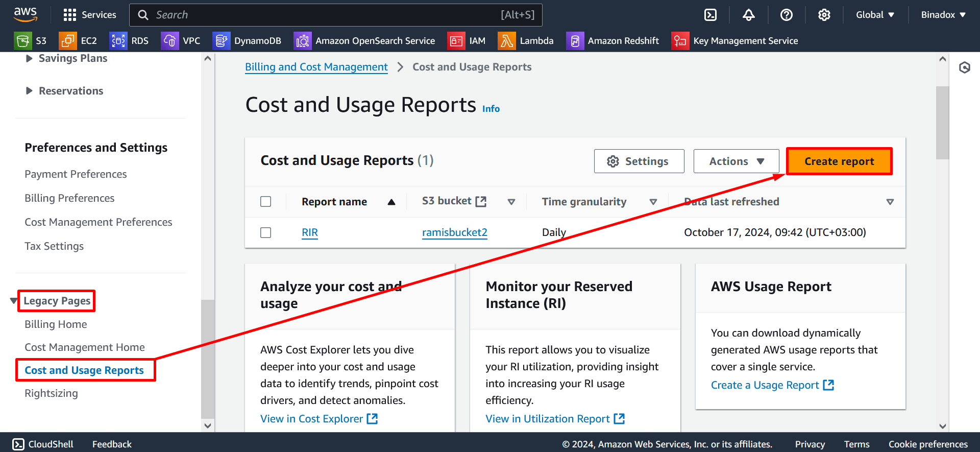The width and height of the screenshot is (980, 452).
Task: Open the IAM shortcut icon
Action: (x=456, y=41)
